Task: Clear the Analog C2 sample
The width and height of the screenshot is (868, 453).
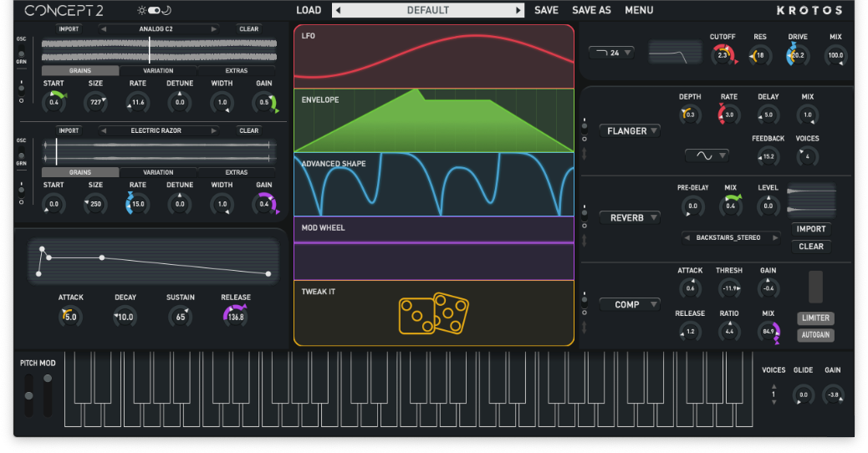Action: click(x=248, y=29)
